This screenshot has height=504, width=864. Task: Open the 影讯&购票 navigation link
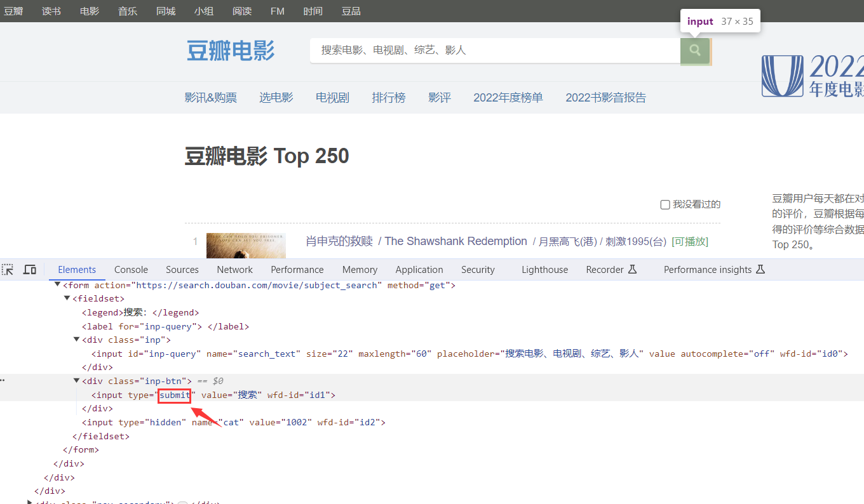pyautogui.click(x=211, y=98)
